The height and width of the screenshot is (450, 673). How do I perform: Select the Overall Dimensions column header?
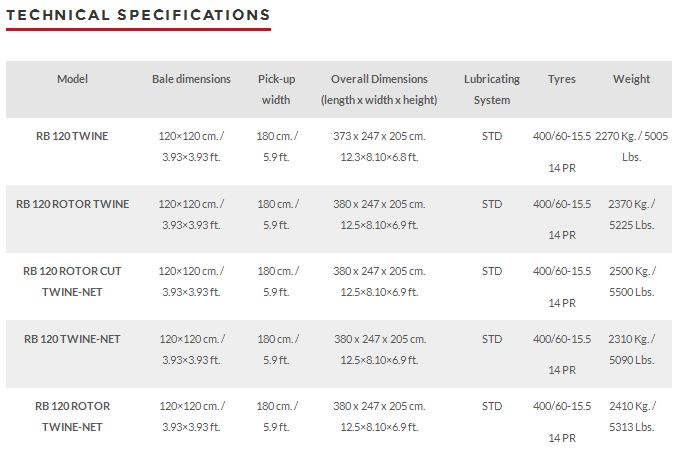(379, 89)
